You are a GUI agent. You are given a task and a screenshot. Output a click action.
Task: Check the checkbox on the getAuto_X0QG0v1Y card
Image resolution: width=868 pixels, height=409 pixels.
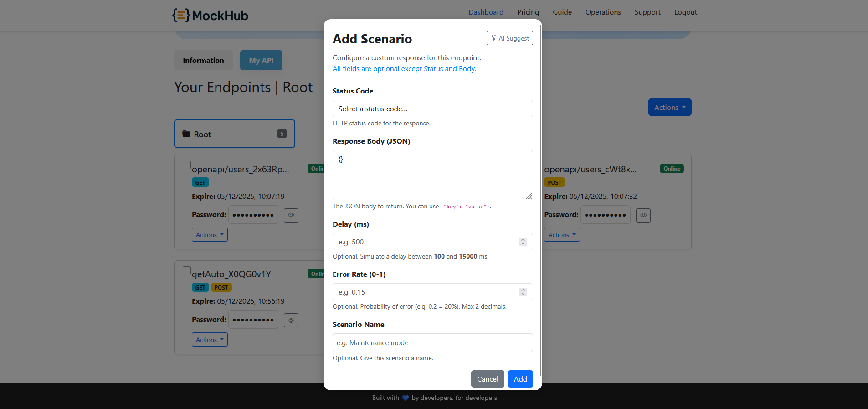click(187, 270)
